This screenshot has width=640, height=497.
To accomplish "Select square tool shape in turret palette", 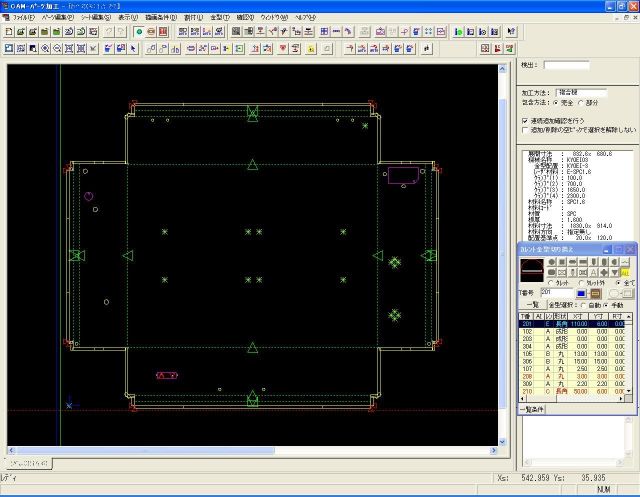I will point(562,262).
